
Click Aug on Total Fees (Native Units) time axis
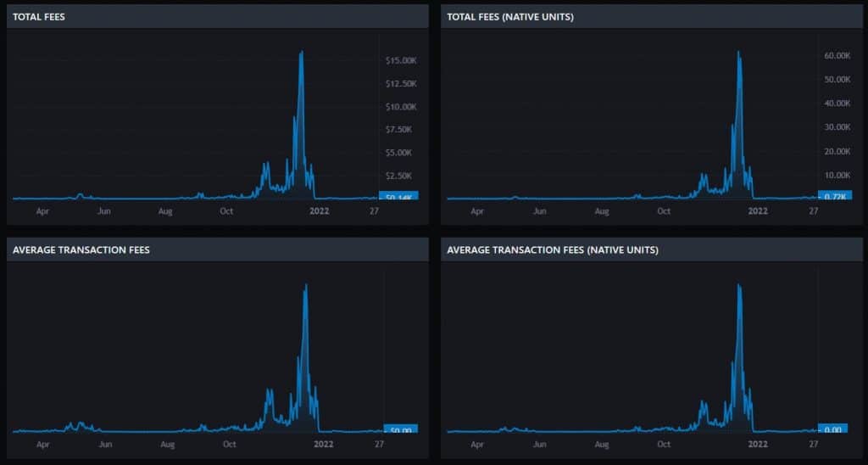pos(602,211)
